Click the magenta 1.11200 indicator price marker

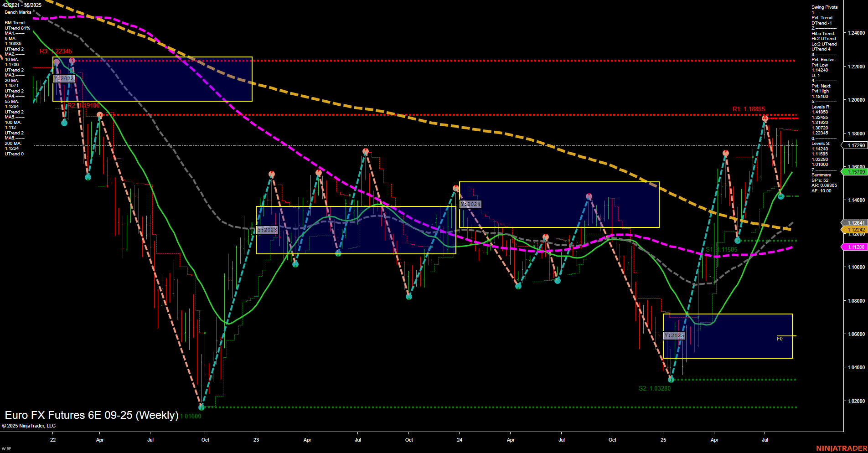pos(855,247)
